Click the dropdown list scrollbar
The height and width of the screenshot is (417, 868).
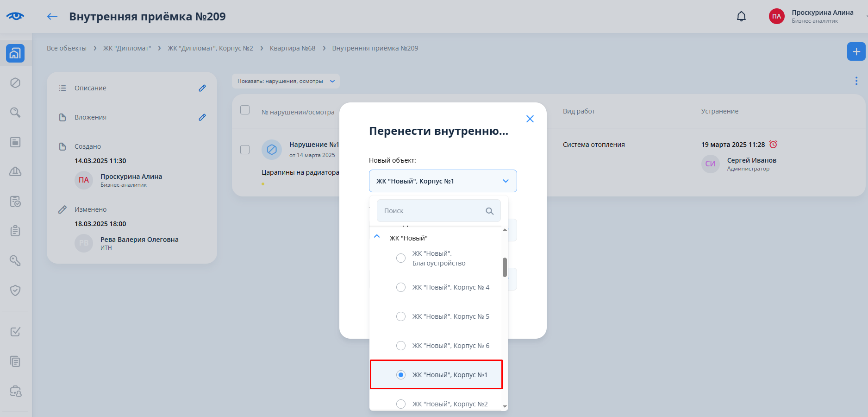click(x=505, y=267)
